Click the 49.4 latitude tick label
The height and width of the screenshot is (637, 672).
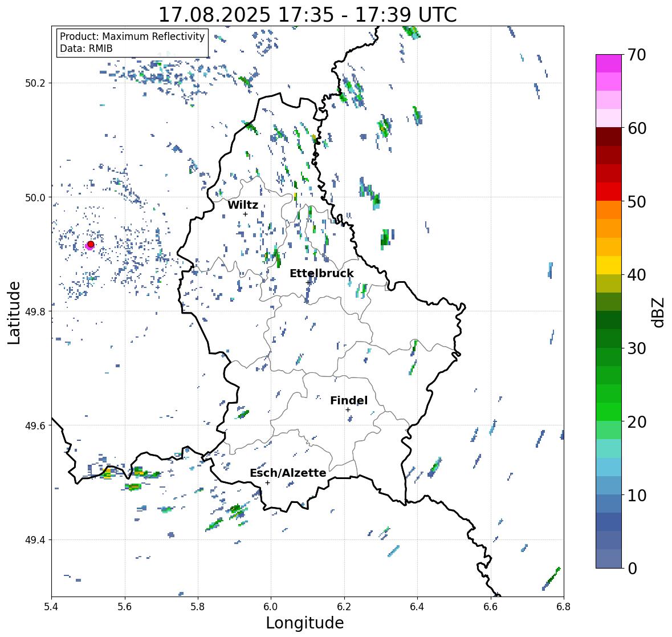(35, 540)
